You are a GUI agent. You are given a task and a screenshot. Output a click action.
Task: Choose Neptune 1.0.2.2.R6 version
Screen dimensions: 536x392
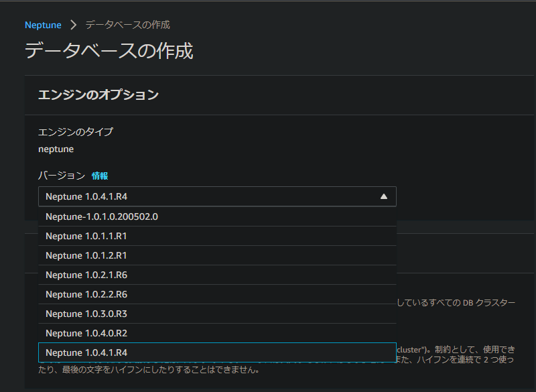coord(217,294)
